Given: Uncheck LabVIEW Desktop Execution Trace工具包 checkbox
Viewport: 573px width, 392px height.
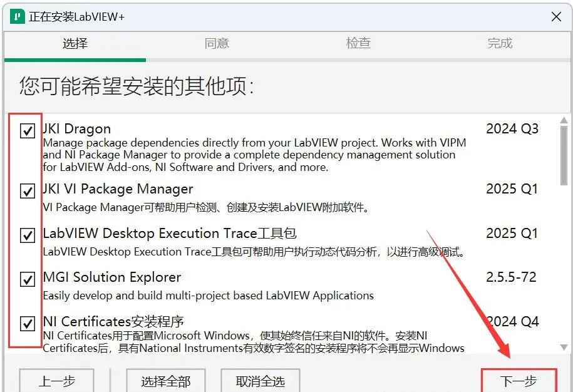Looking at the screenshot, I should click(28, 235).
